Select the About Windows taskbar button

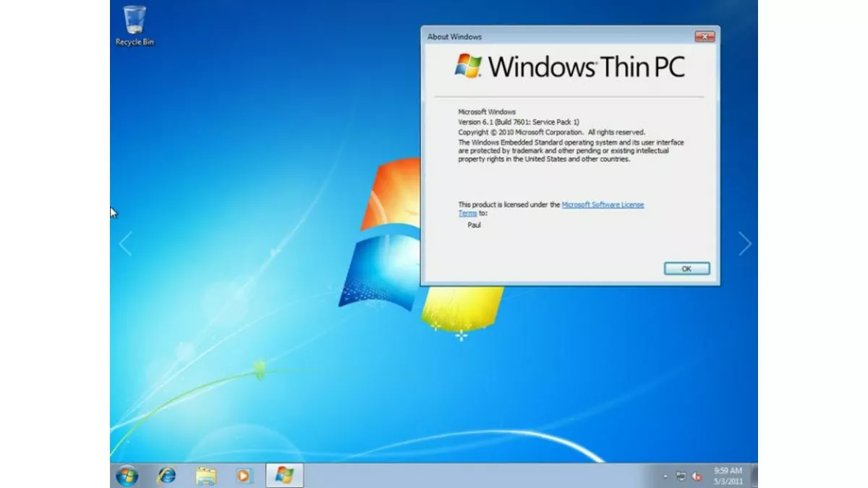[284, 475]
